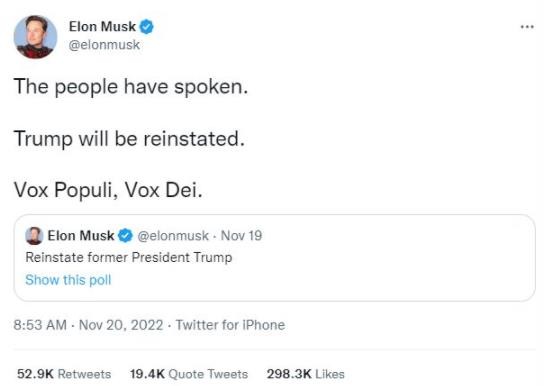550x386 pixels.
Task: Select the text "Trump will be reinstated."
Action: (129, 139)
